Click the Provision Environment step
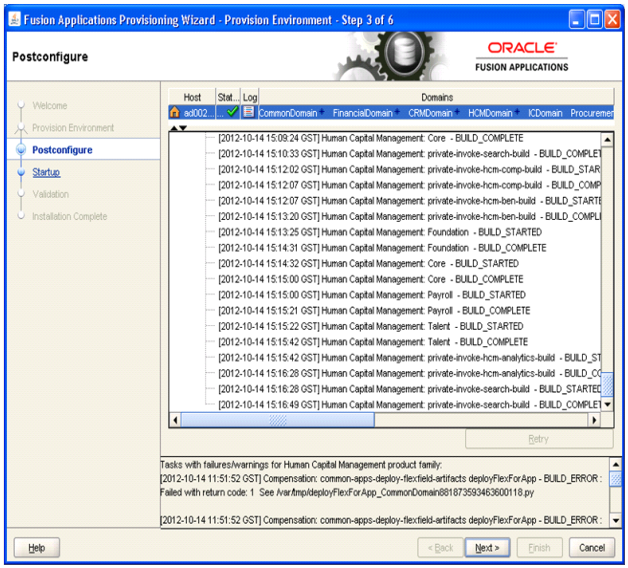Viewport: 628px width, 568px height. pos(73,128)
